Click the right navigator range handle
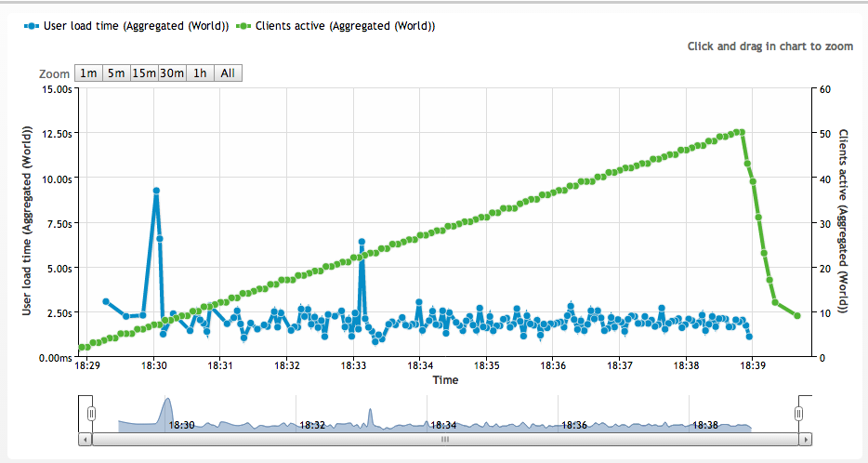 pos(798,414)
